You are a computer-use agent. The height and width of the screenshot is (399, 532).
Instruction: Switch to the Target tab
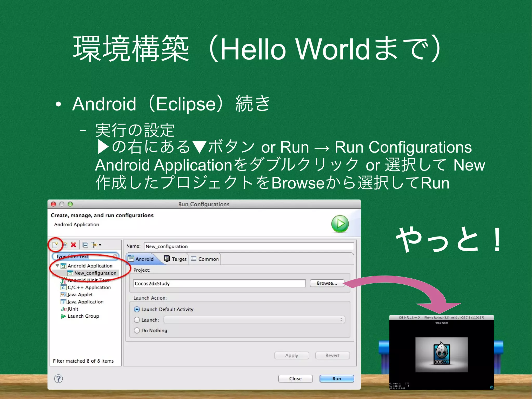(175, 259)
